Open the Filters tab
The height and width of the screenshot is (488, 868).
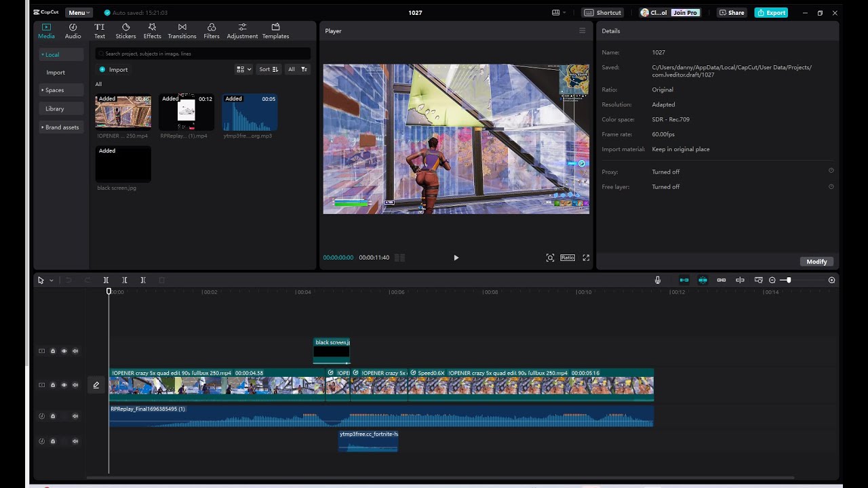pos(212,30)
